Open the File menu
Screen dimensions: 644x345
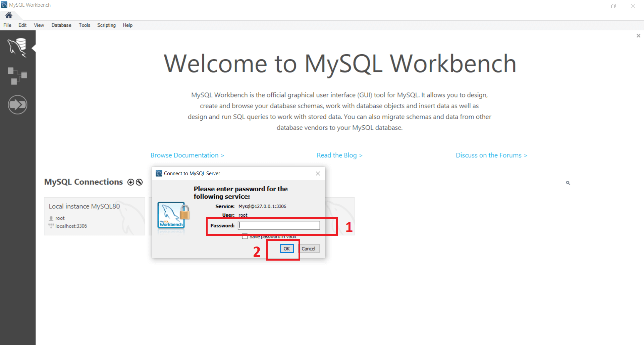[7, 25]
